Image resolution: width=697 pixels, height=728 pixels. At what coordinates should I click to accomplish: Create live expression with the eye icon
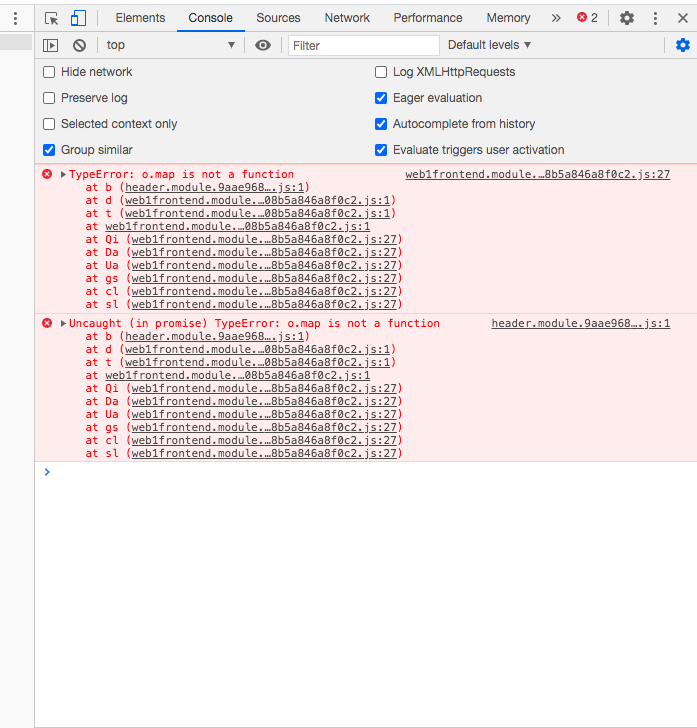coord(263,45)
